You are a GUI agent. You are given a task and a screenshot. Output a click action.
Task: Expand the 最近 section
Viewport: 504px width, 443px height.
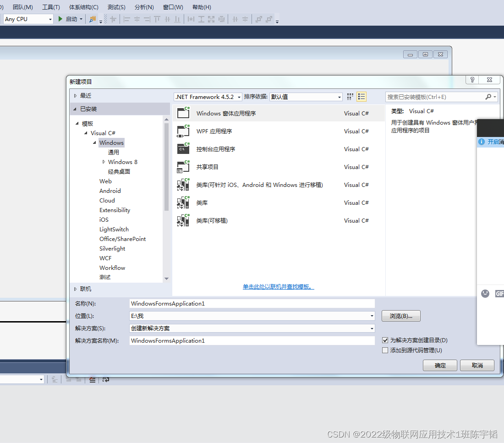[75, 96]
